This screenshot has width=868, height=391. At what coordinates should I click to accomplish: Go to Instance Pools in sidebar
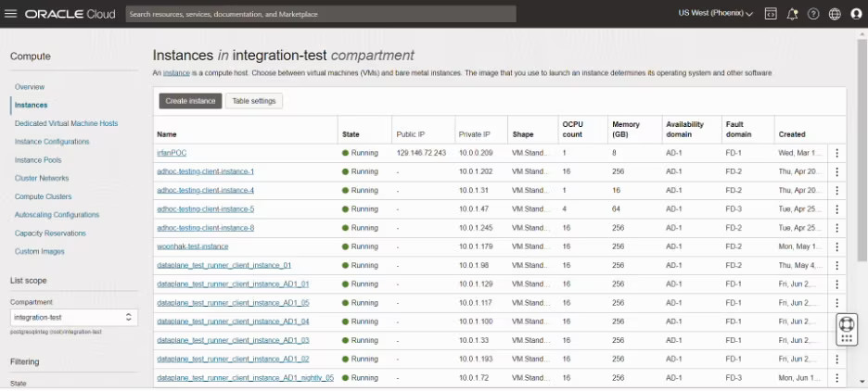(38, 160)
